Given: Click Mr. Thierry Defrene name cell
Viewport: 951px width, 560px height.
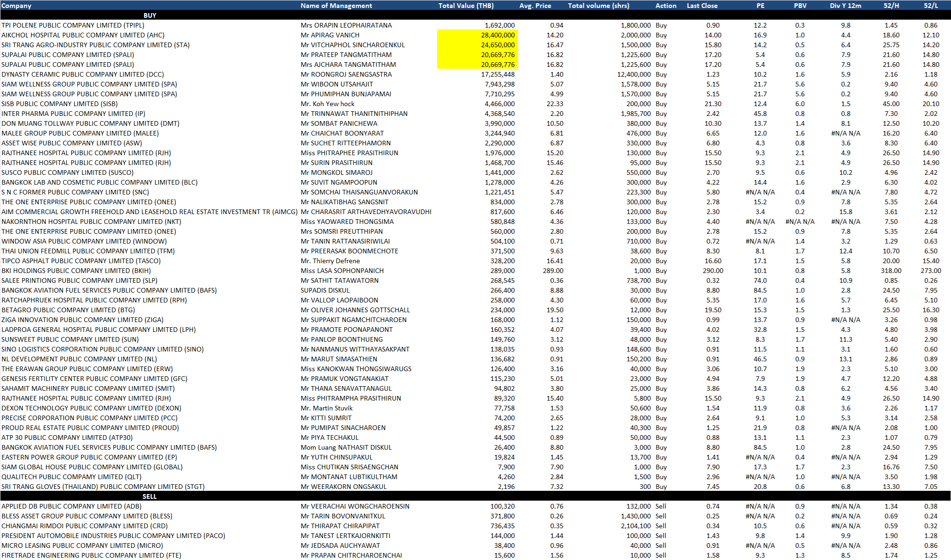Looking at the screenshot, I should (x=330, y=261).
